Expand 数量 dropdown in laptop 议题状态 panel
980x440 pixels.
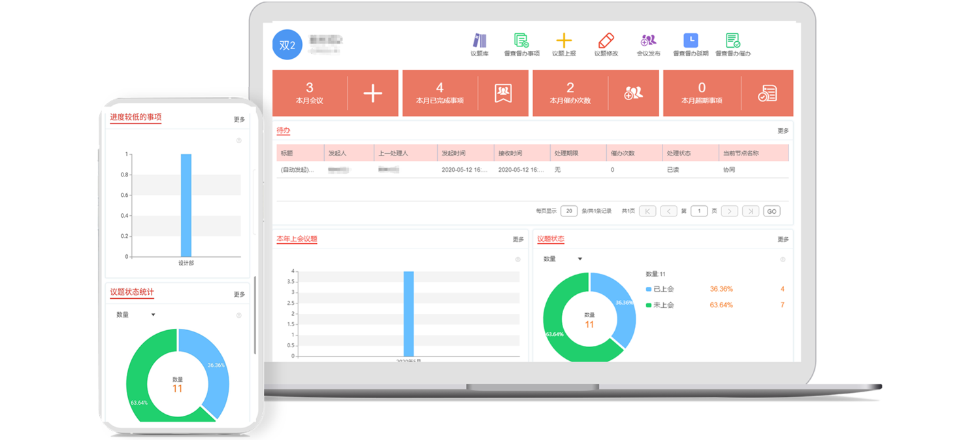click(579, 259)
